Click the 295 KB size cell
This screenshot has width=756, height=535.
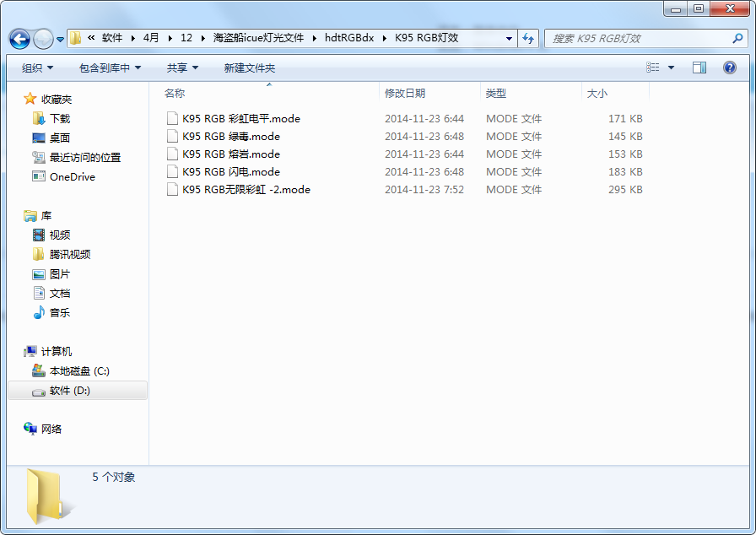pyautogui.click(x=625, y=190)
